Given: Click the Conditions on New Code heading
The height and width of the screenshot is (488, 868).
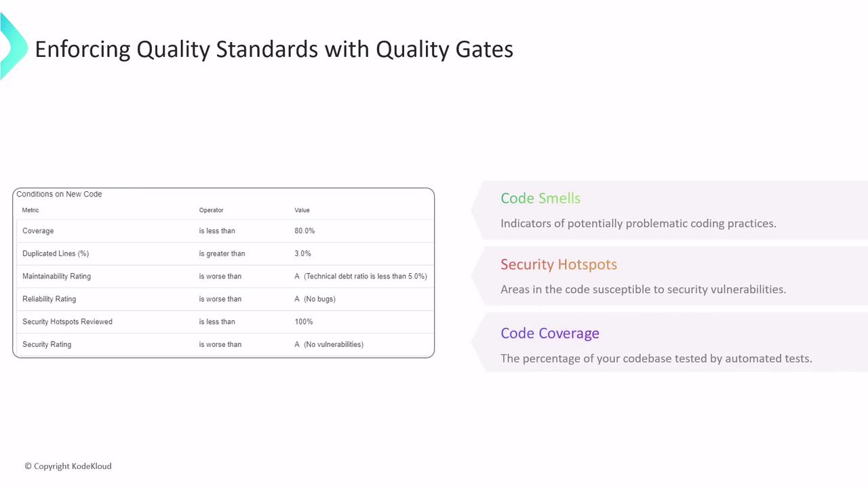Looking at the screenshot, I should click(x=59, y=195).
